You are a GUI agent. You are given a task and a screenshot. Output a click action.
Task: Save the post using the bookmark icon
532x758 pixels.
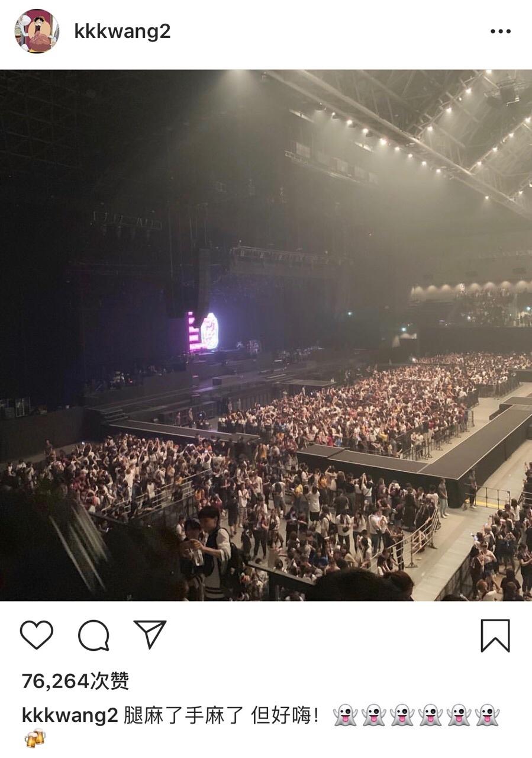tap(495, 635)
